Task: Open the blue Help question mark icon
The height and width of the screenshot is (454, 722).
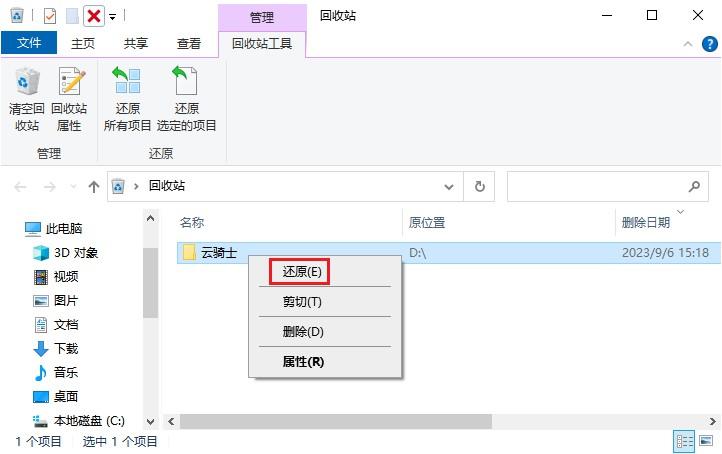Action: [710, 44]
